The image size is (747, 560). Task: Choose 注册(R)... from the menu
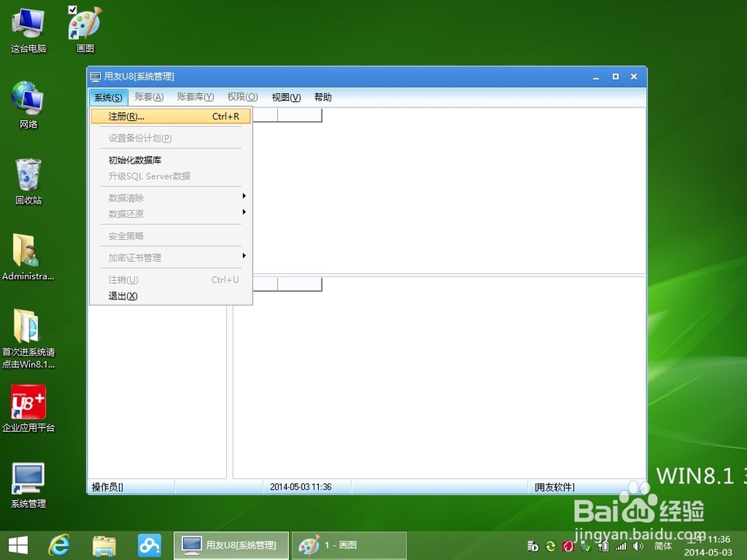click(x=171, y=116)
